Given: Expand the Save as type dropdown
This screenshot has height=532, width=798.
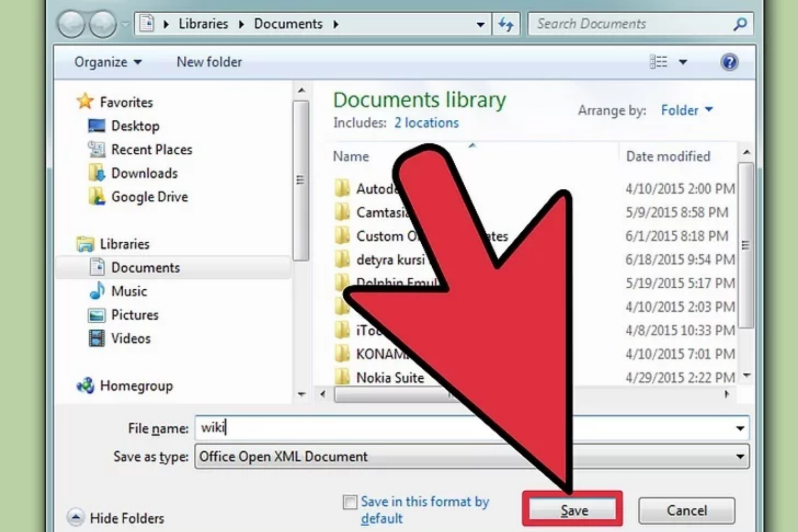Looking at the screenshot, I should 740,456.
